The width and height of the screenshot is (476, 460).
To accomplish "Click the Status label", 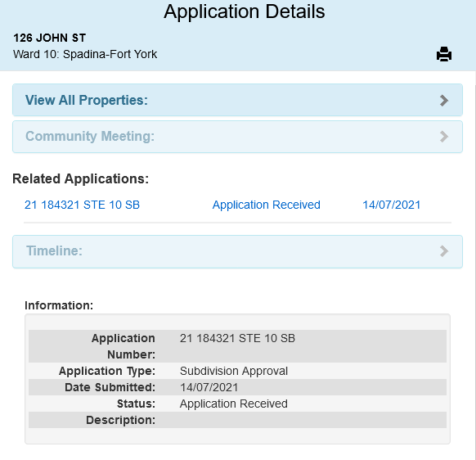I will [136, 404].
